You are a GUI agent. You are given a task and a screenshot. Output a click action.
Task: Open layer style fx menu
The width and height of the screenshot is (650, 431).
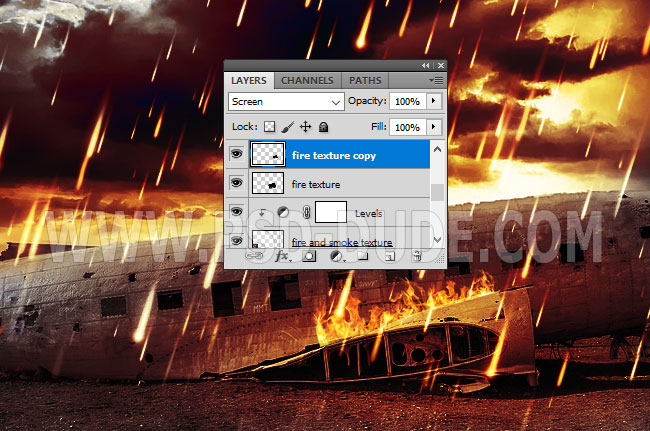(x=283, y=257)
